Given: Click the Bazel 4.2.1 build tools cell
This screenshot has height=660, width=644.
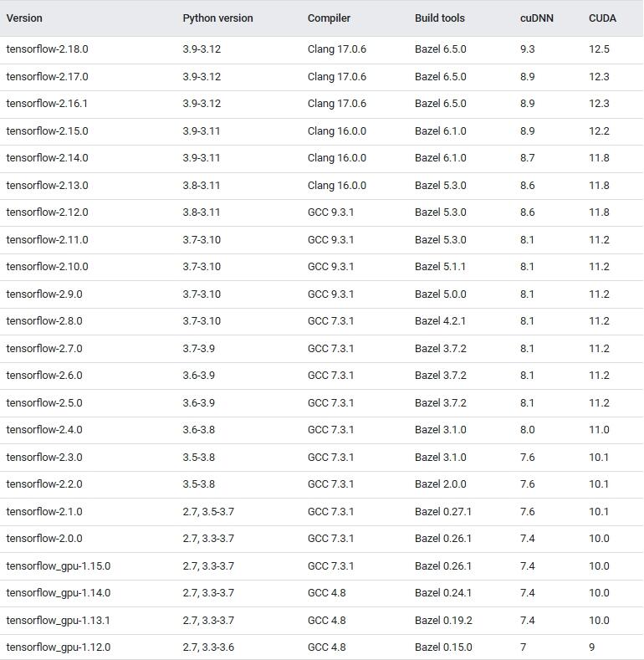Looking at the screenshot, I should pos(440,321).
